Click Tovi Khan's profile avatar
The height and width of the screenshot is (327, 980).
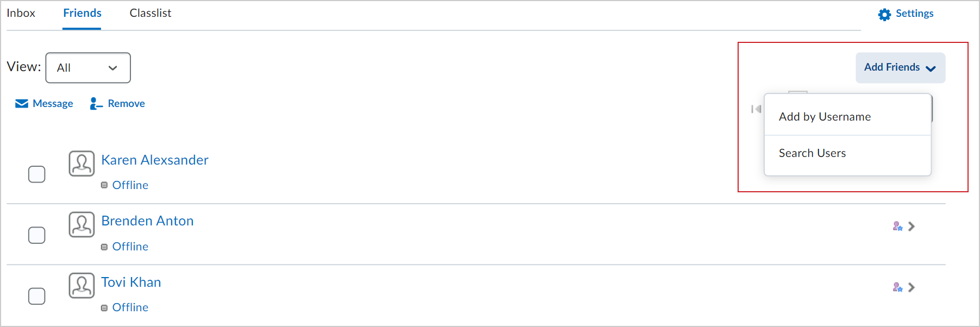(82, 286)
